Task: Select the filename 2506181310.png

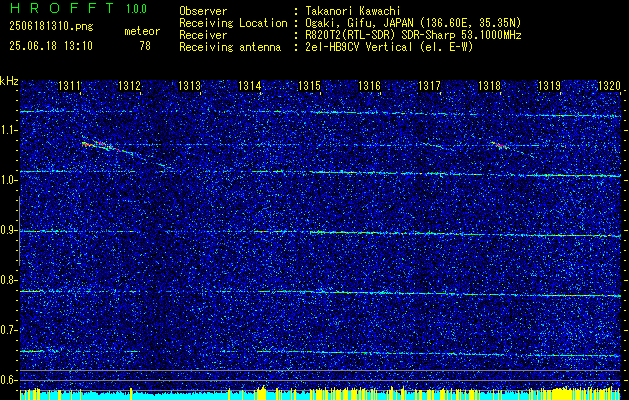Action: click(x=51, y=27)
